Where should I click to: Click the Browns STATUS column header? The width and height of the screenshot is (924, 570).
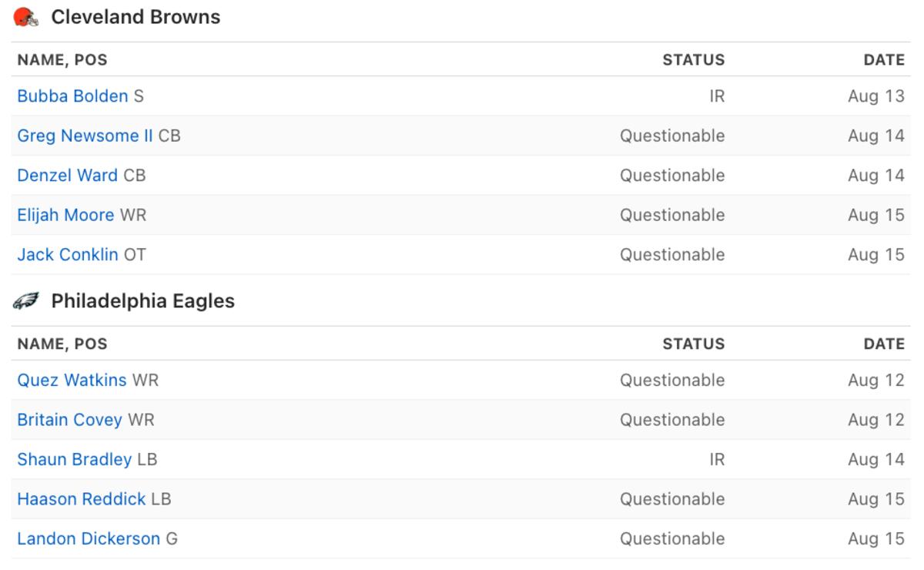(x=693, y=60)
